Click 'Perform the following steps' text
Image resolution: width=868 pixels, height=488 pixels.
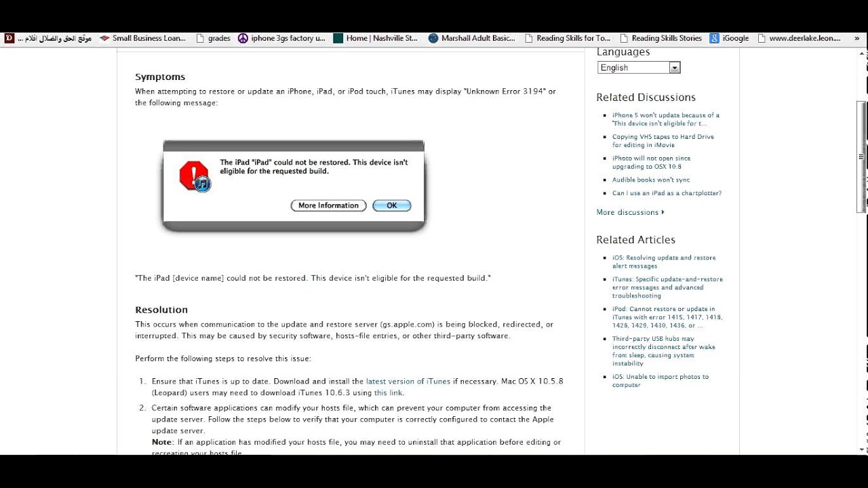tap(223, 359)
